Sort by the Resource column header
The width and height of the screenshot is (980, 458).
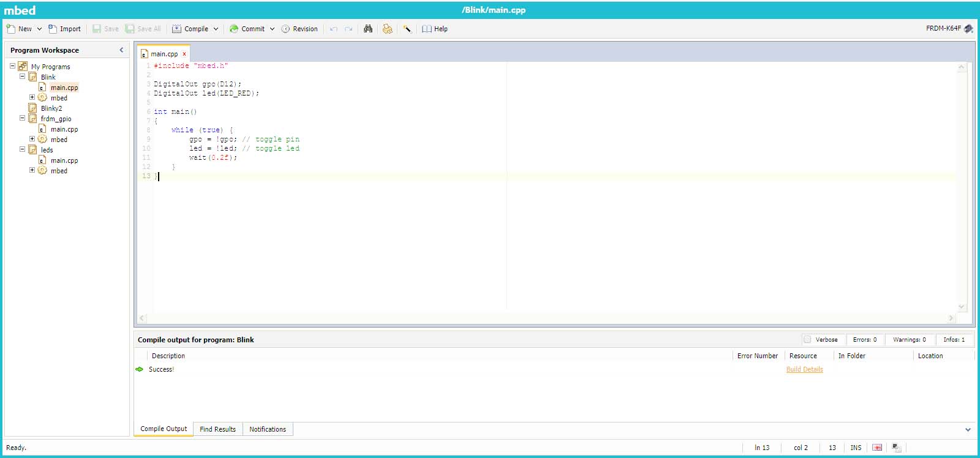[x=803, y=356]
